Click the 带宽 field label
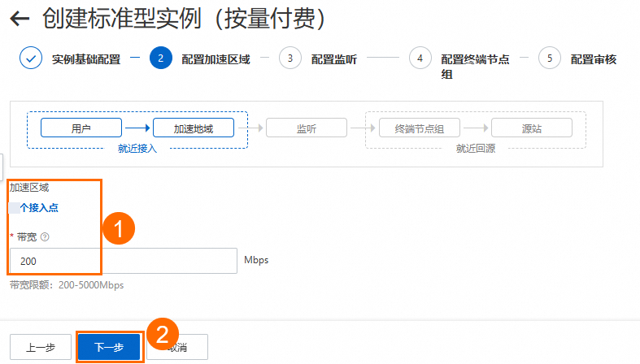Screen dimensions: 640x364 [27, 236]
